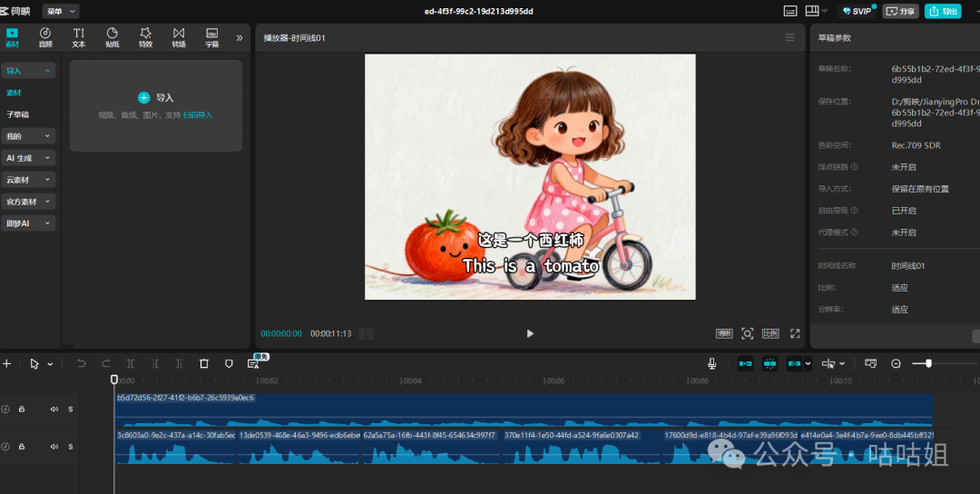The image size is (980, 494).
Task: Open the 转场 (Transitions) tab
Action: point(179,37)
